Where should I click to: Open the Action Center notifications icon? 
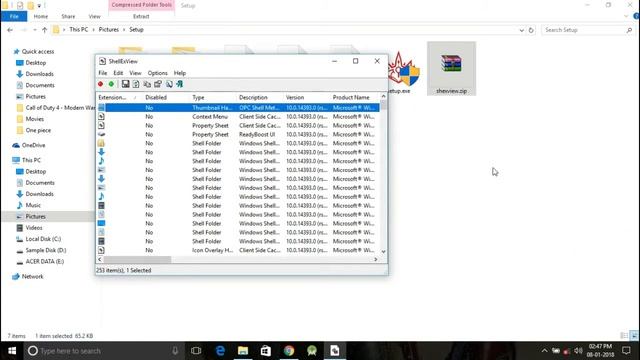tap(627, 351)
